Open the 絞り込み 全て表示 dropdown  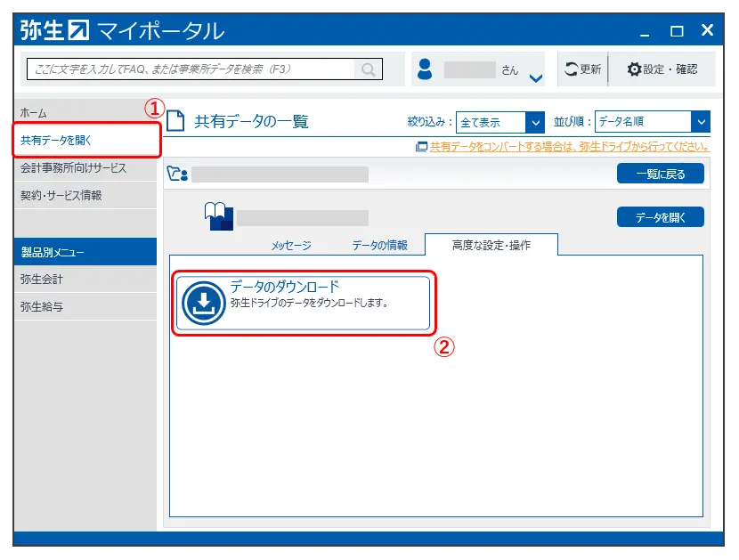[x=535, y=122]
